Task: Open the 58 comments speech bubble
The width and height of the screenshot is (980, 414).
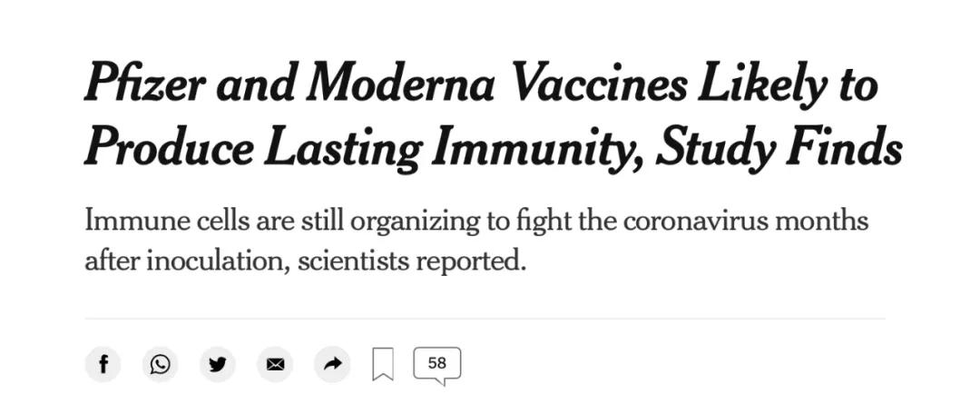Action: 437,364
